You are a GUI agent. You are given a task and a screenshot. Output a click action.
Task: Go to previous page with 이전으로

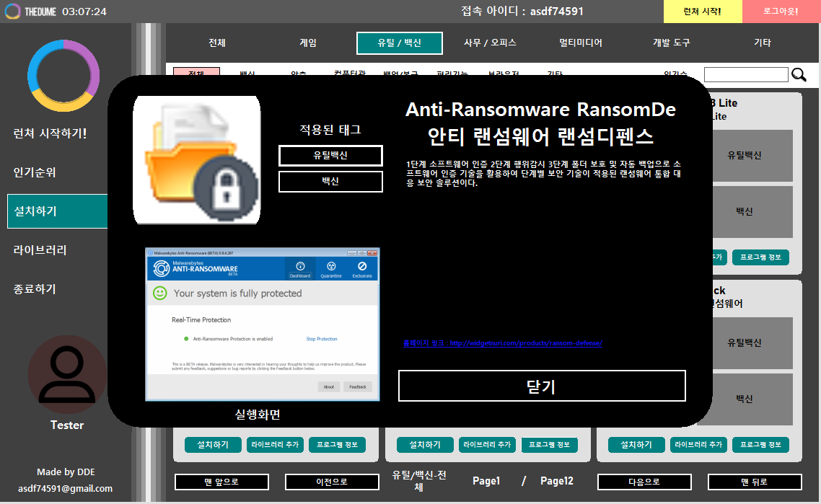click(x=332, y=482)
